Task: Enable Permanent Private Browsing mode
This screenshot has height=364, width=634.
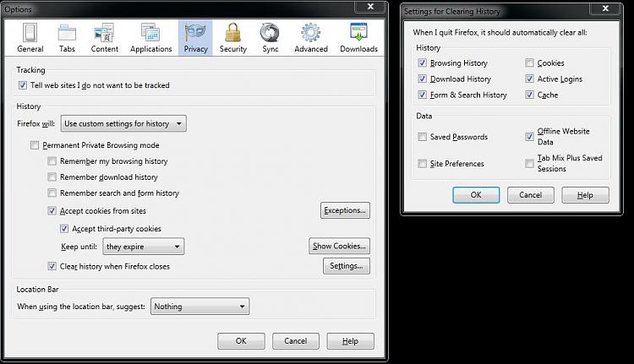Action: (x=35, y=145)
